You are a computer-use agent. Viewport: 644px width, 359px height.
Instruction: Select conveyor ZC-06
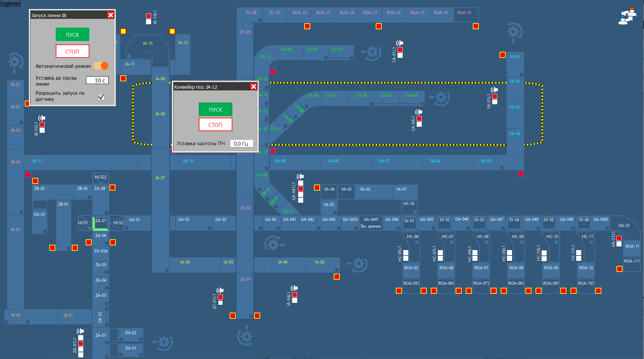[250, 15]
